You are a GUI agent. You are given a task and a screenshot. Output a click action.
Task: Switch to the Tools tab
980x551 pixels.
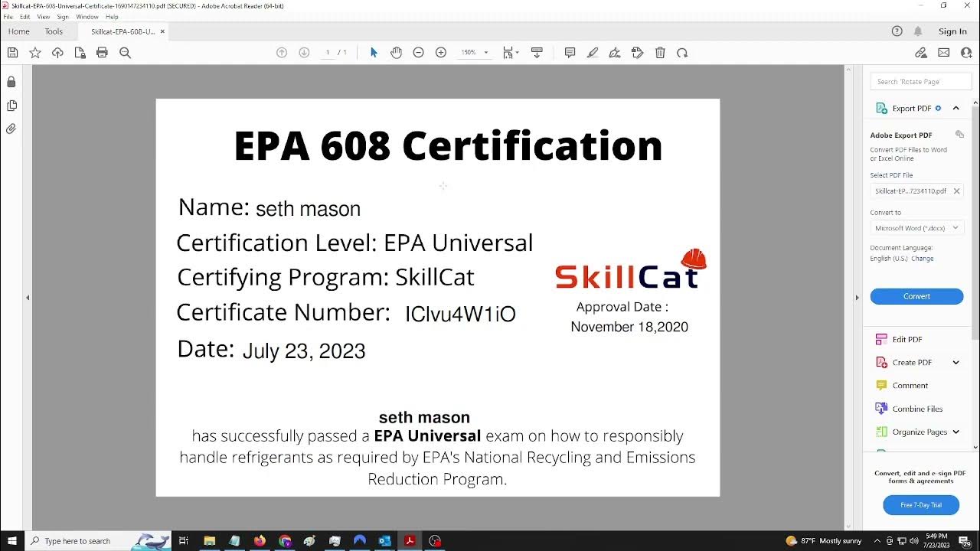point(54,31)
